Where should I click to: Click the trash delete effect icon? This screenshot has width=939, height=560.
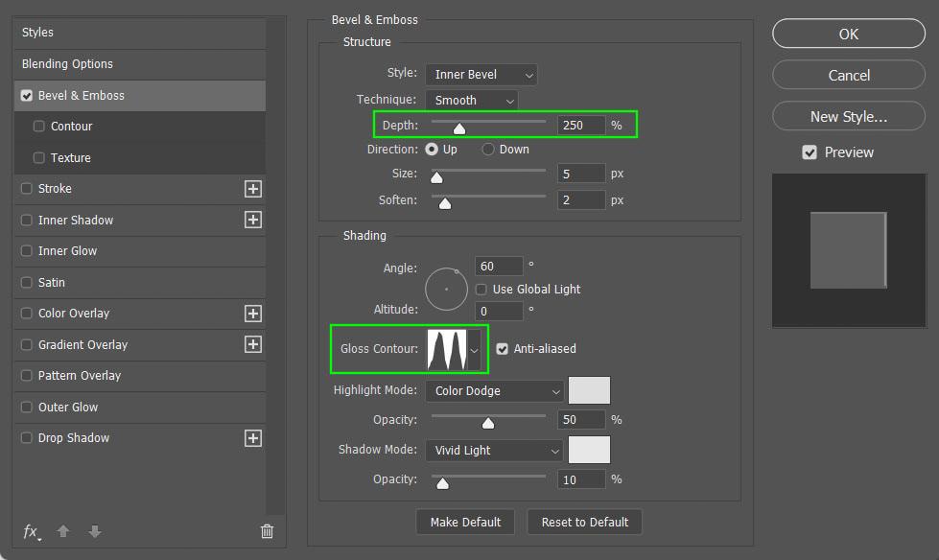pos(267,531)
